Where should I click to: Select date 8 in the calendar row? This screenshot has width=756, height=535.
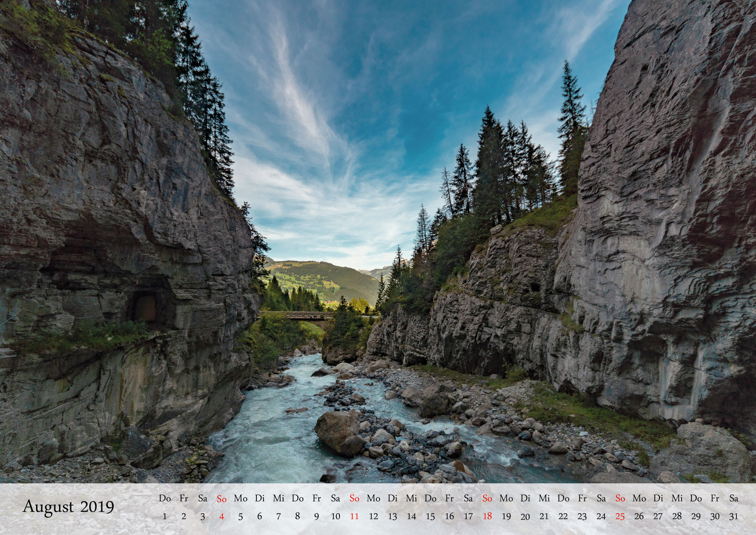[x=297, y=516]
